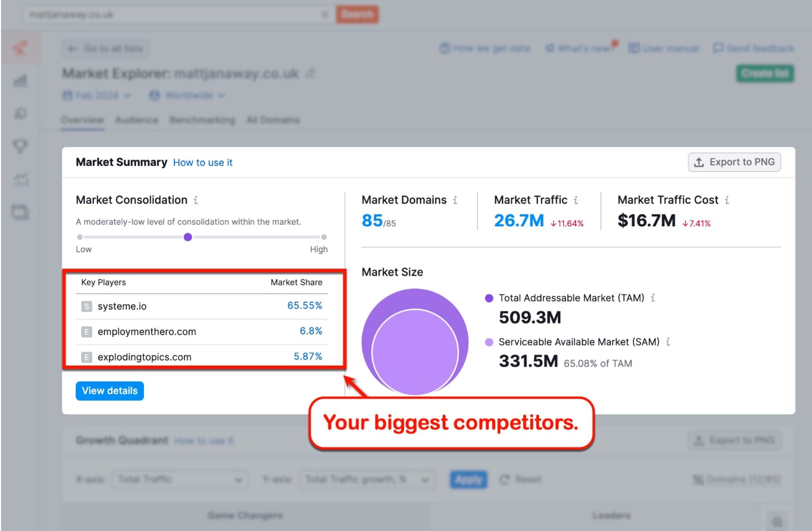Click the 331.5M SAM value
The width and height of the screenshot is (812, 531).
pyautogui.click(x=528, y=361)
